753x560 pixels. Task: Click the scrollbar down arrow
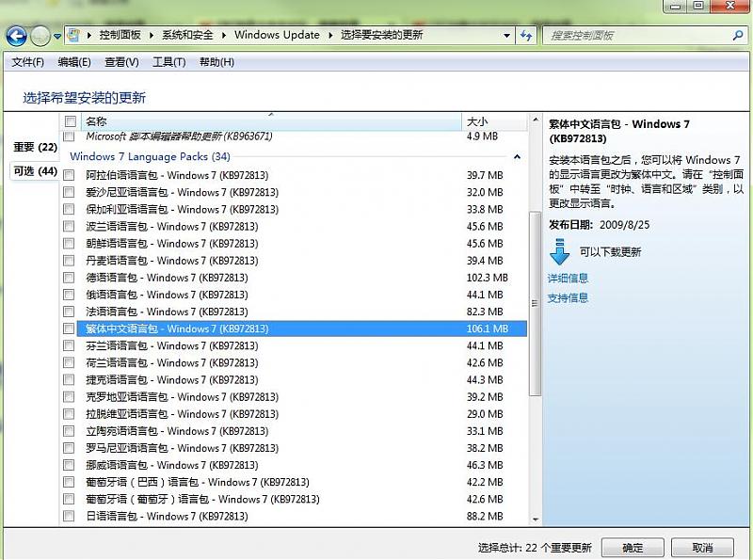[x=535, y=520]
